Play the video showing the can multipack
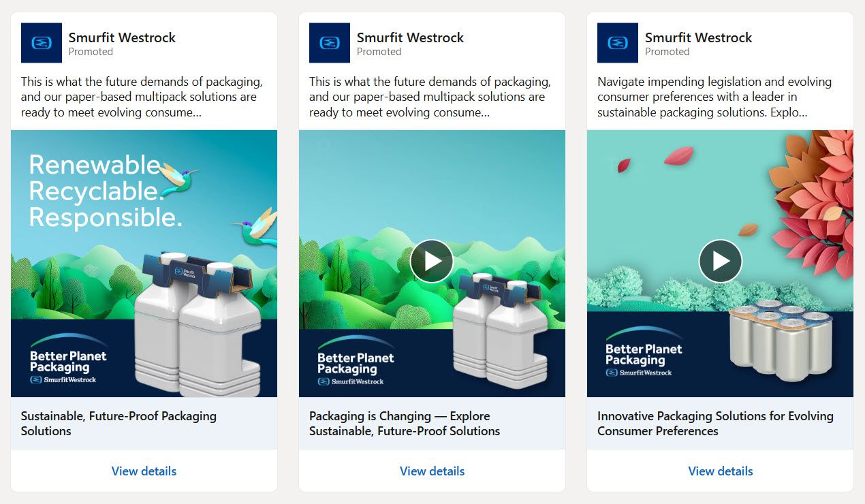Image resolution: width=865 pixels, height=504 pixels. 720,261
